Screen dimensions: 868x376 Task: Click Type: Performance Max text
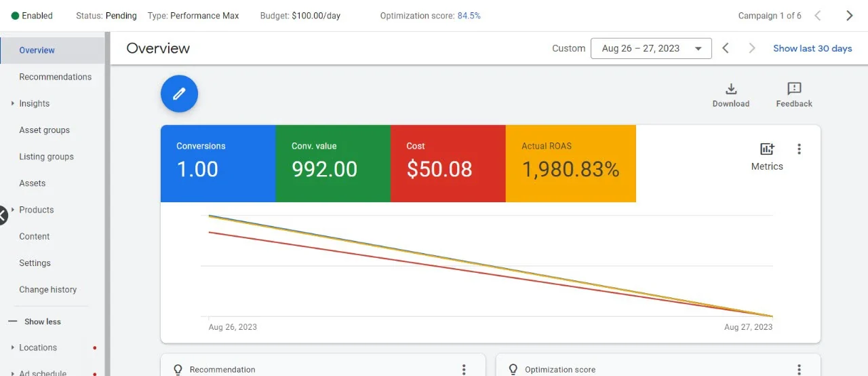click(193, 16)
